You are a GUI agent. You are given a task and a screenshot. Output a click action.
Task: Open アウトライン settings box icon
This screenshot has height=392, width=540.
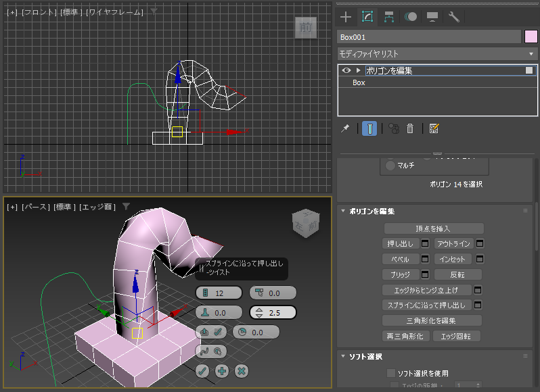click(x=480, y=244)
